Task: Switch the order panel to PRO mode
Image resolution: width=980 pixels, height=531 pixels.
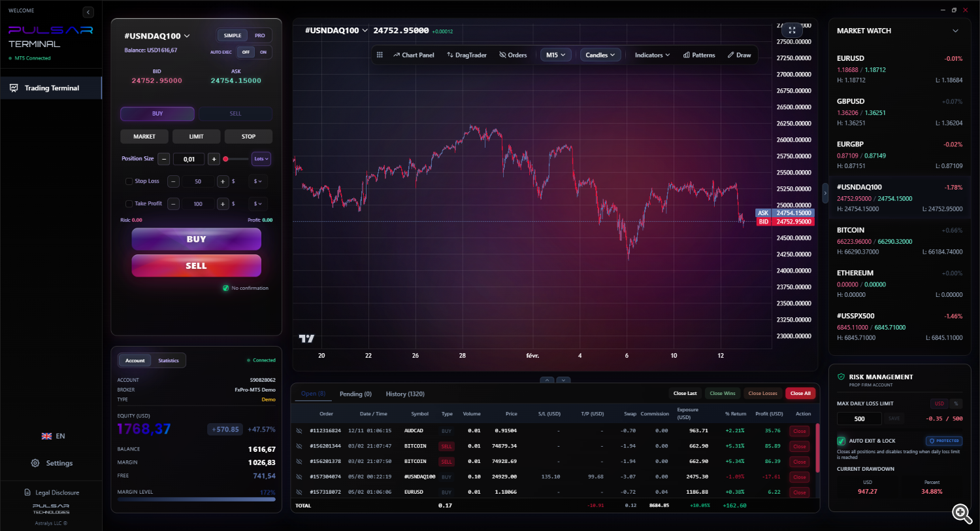Action: pos(259,35)
